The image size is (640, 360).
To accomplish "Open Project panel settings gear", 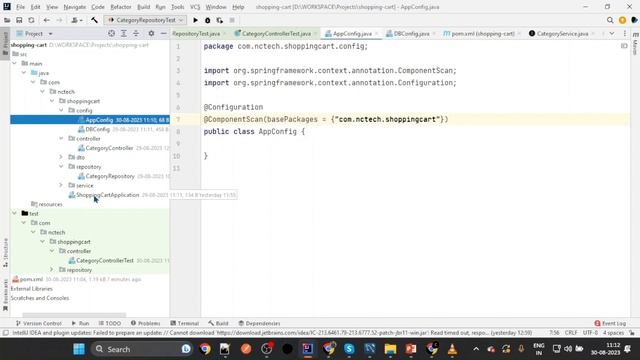I will point(151,33).
